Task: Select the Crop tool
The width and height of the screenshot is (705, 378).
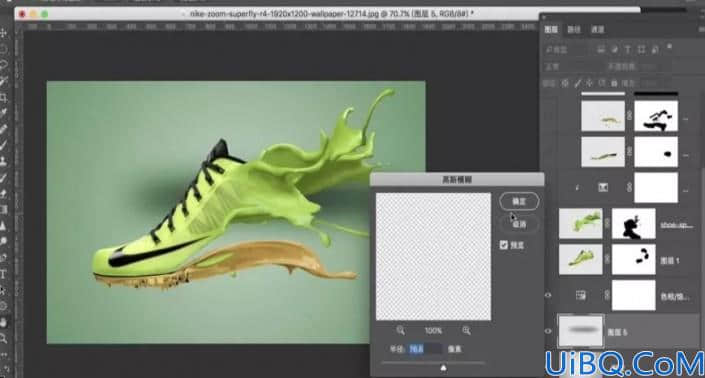Action: pyautogui.click(x=4, y=97)
